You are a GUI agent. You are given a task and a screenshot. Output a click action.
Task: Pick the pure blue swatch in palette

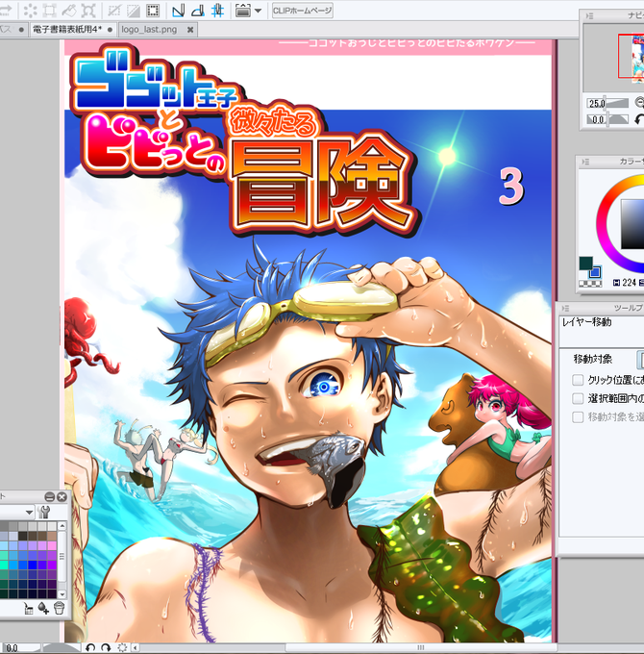[33, 566]
